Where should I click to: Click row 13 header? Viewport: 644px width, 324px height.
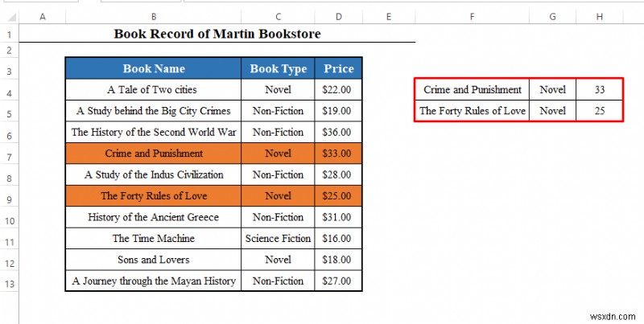[x=9, y=281]
